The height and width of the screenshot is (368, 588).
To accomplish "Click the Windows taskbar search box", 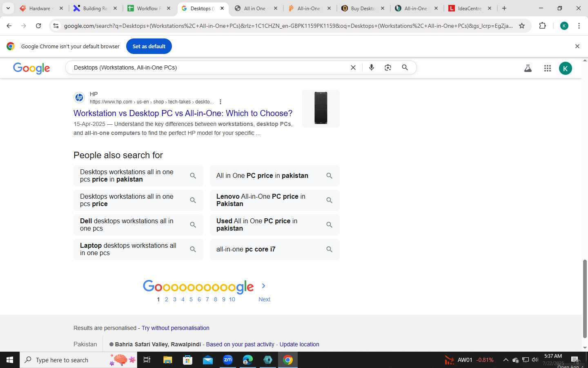I will [78, 360].
